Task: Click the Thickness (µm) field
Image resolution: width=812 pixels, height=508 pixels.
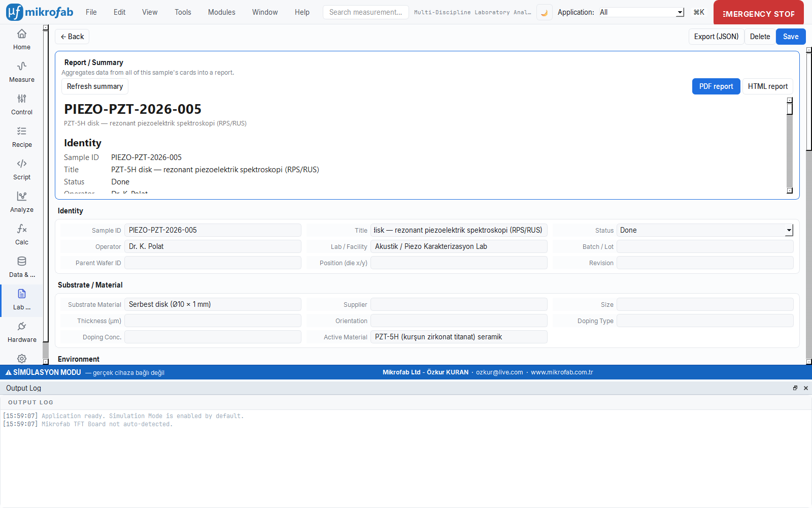Action: click(x=213, y=321)
